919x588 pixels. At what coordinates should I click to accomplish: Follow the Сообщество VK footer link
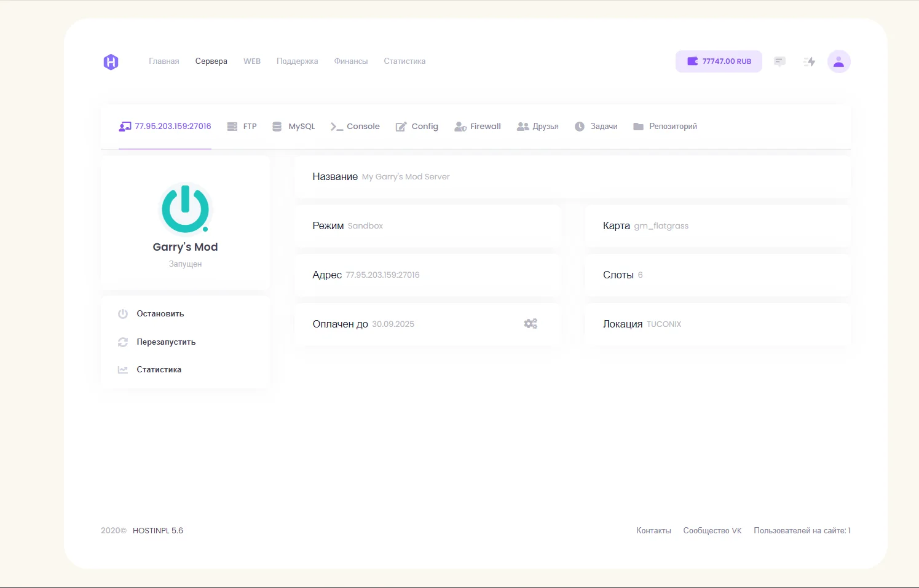point(712,531)
